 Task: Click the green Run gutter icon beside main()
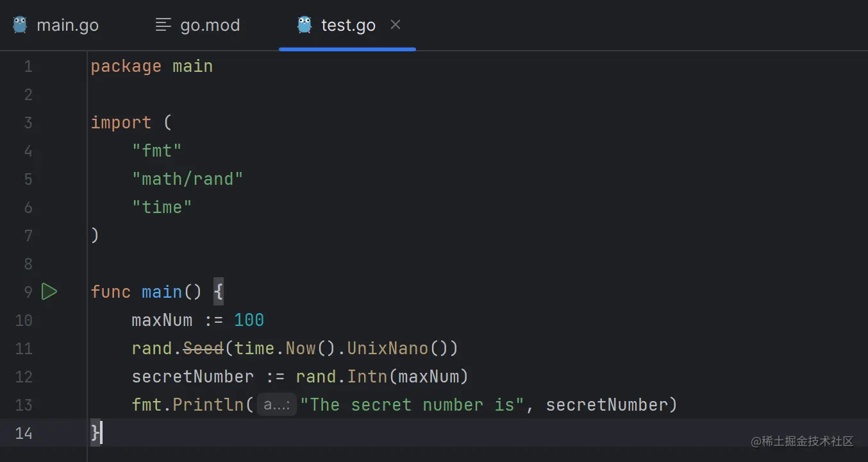pyautogui.click(x=49, y=292)
